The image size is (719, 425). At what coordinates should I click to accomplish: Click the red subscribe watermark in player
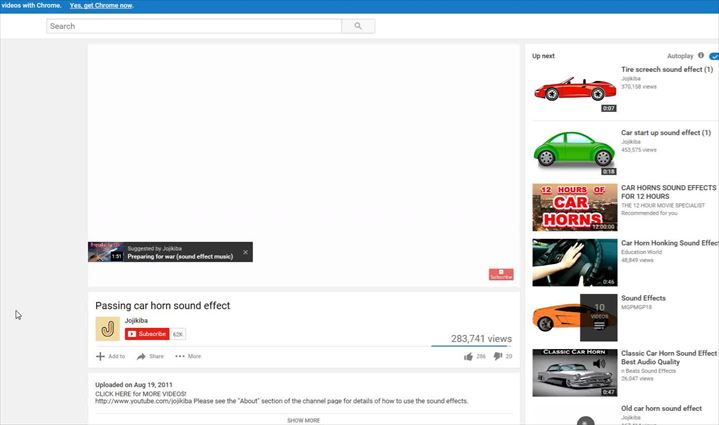[501, 274]
